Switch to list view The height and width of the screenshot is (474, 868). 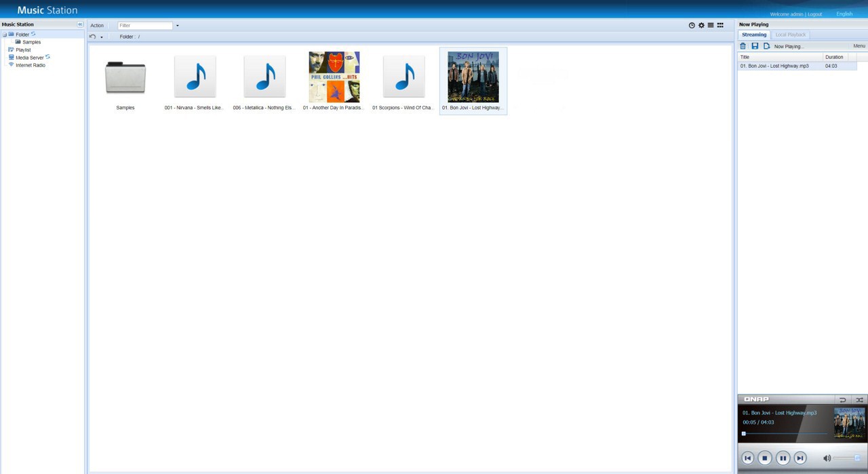pos(711,25)
